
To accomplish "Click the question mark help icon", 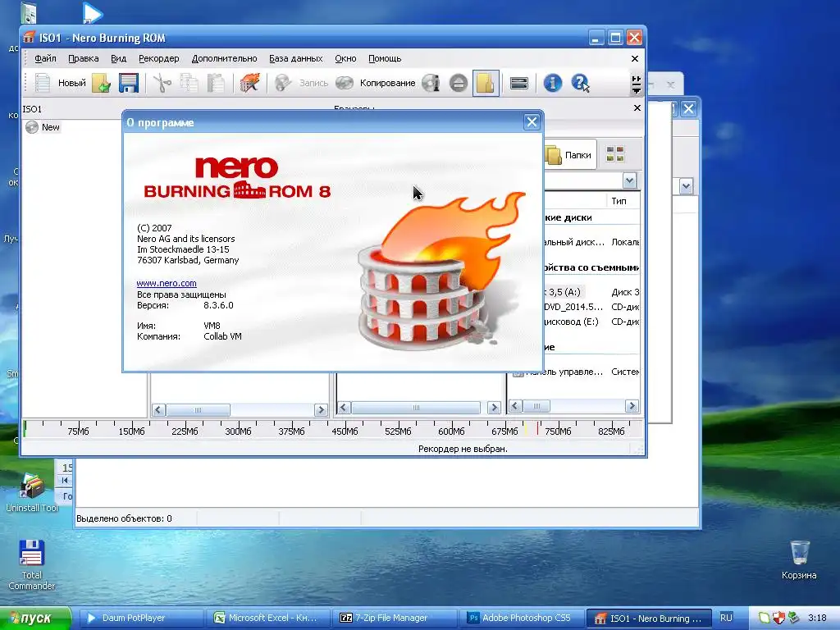I will point(580,83).
